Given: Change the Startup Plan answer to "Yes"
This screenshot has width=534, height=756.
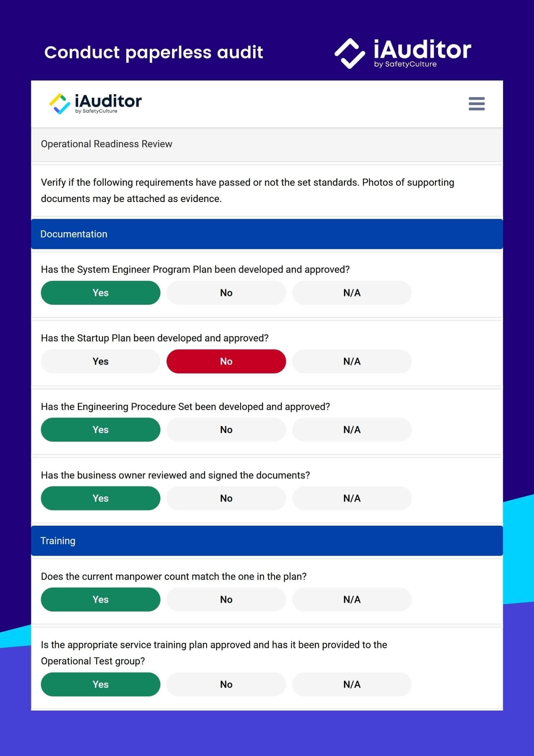Looking at the screenshot, I should [x=100, y=361].
